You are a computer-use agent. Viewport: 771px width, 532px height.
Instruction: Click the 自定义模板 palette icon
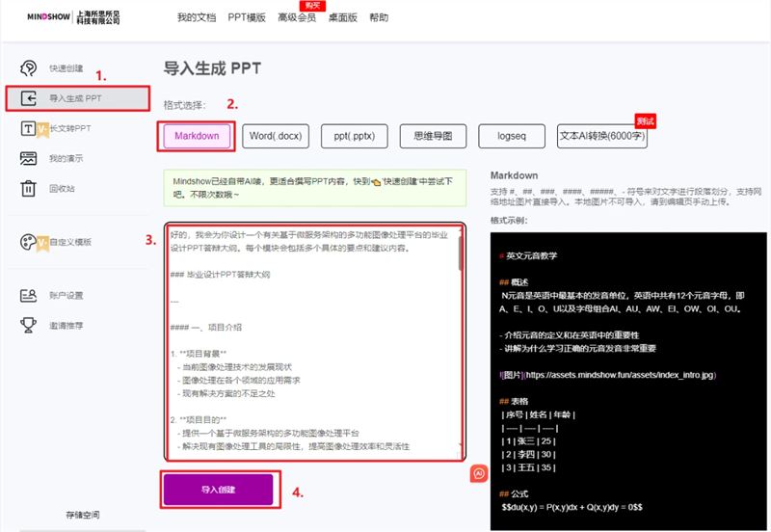[x=28, y=242]
